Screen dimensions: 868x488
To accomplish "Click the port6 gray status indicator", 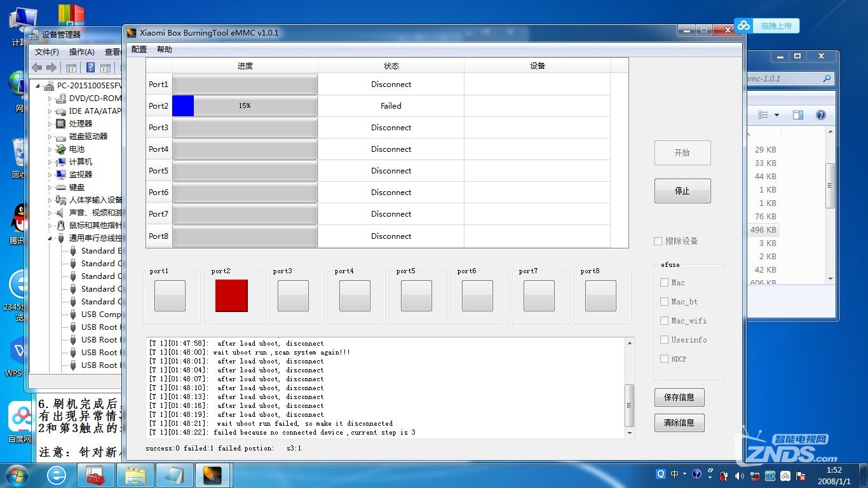I will tap(478, 296).
